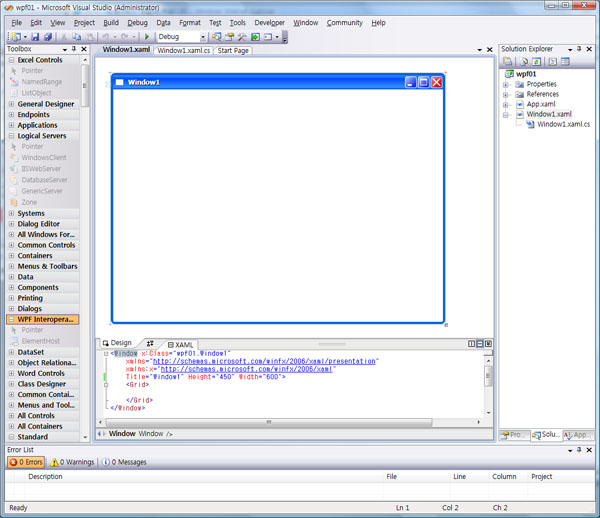Open toolbar options overflow arrow
This screenshot has height=518, width=600.
coord(285,37)
